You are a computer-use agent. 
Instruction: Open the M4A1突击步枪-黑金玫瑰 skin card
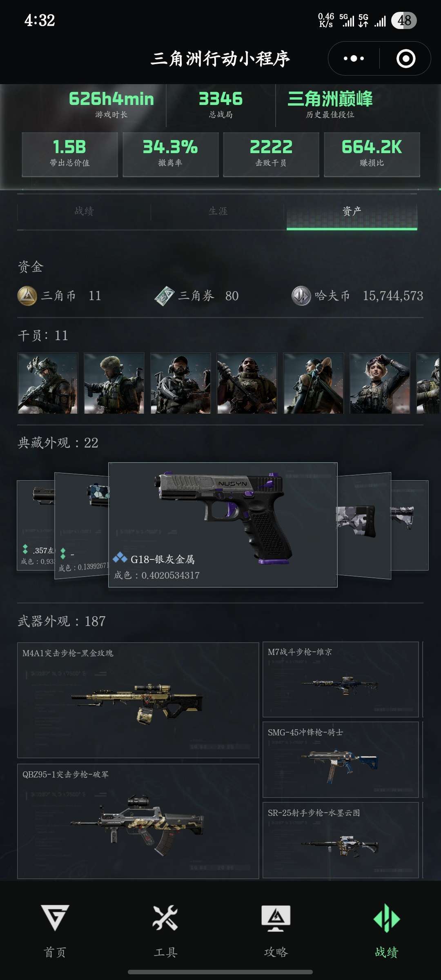point(138,700)
